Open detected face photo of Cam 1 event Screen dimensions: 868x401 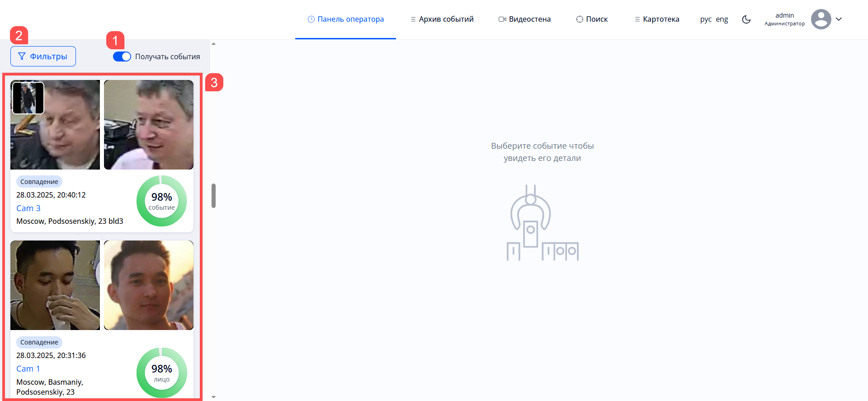click(x=55, y=285)
